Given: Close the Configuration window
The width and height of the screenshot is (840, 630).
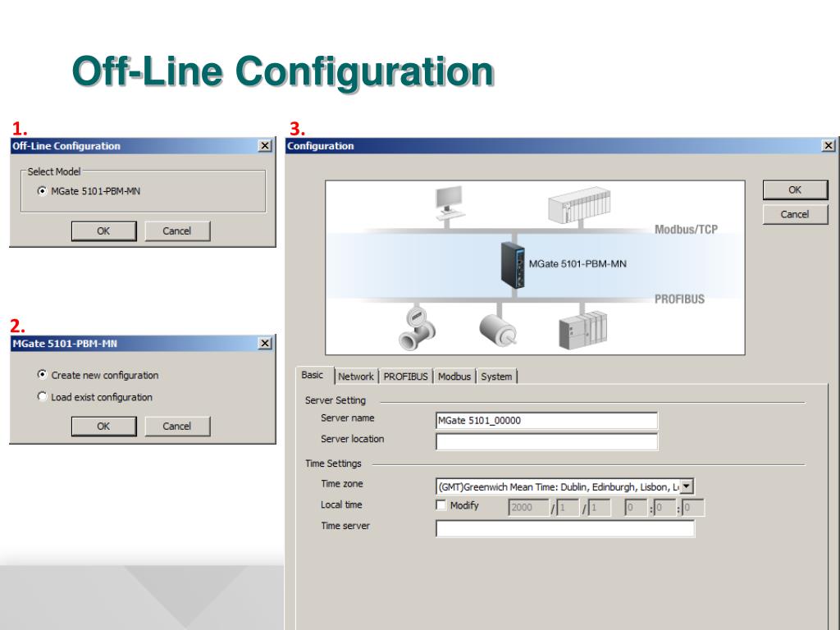Looking at the screenshot, I should (x=829, y=146).
